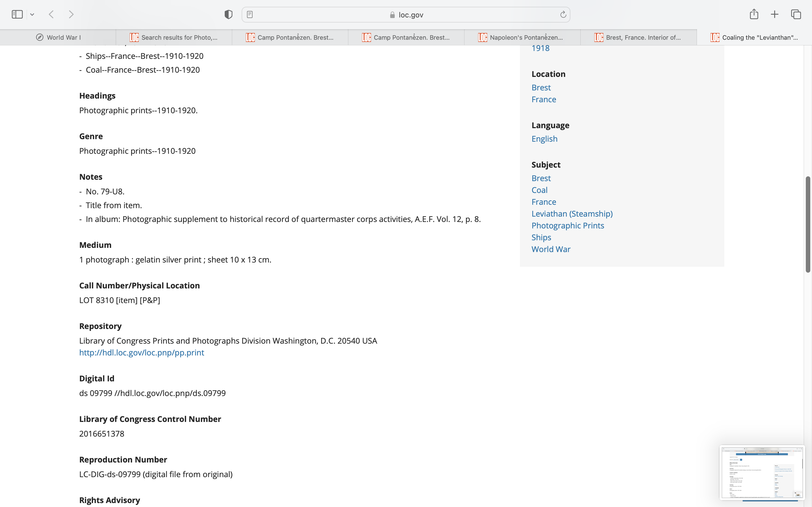
Task: Switch to the World War I tab
Action: 58,37
